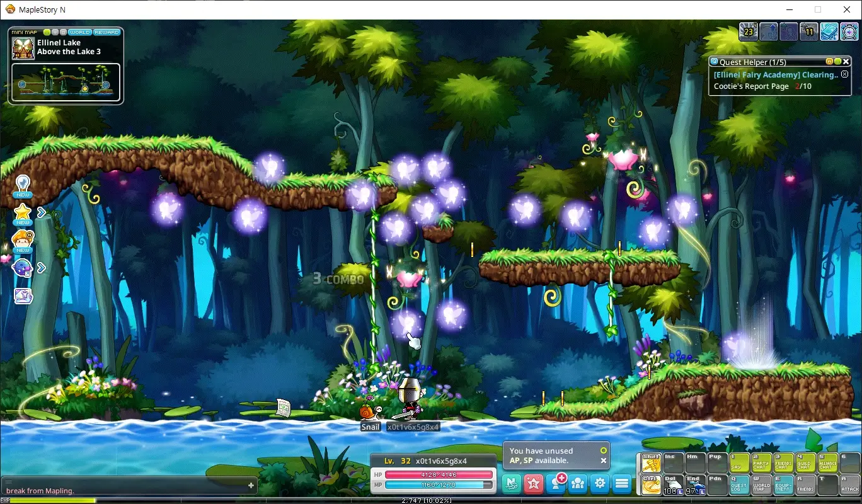This screenshot has height=504, width=862.
Task: Remove the Ellinel Fairy Academy quest from helper
Action: [845, 74]
